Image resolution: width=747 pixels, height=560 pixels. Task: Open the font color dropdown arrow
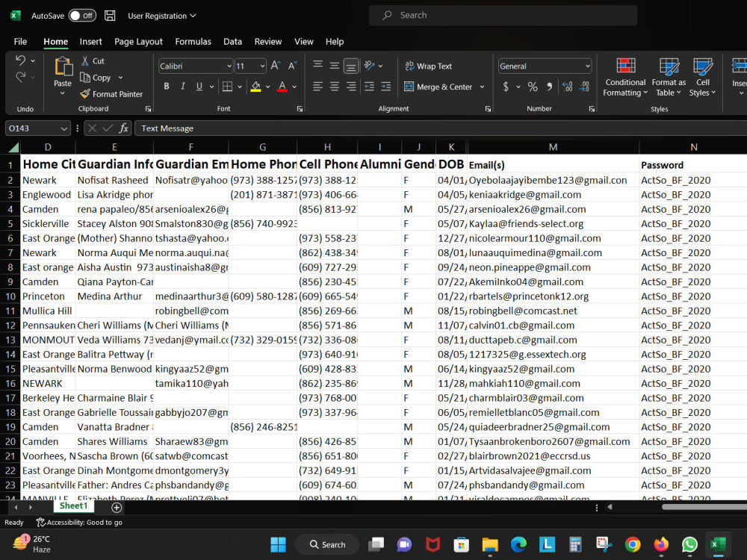pyautogui.click(x=294, y=87)
